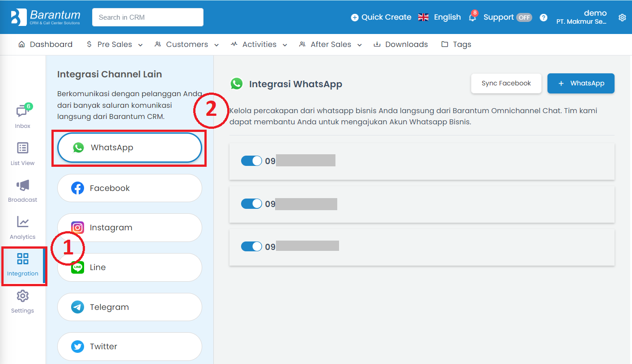The image size is (632, 364).
Task: Select the Telegram channel button
Action: (130, 307)
